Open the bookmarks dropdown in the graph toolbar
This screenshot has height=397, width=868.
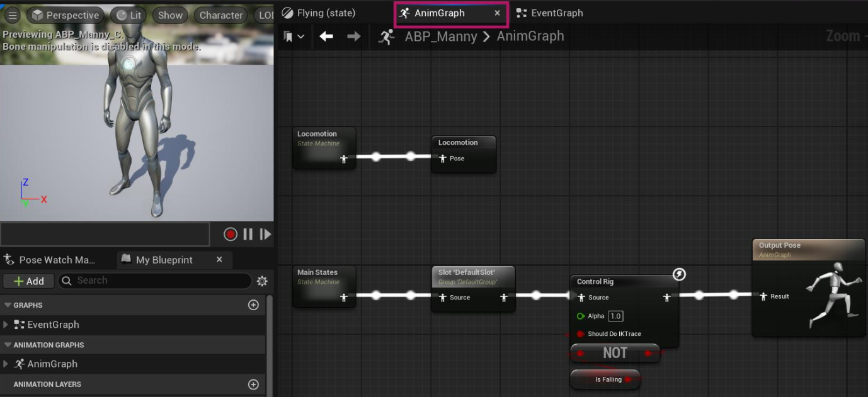click(294, 36)
